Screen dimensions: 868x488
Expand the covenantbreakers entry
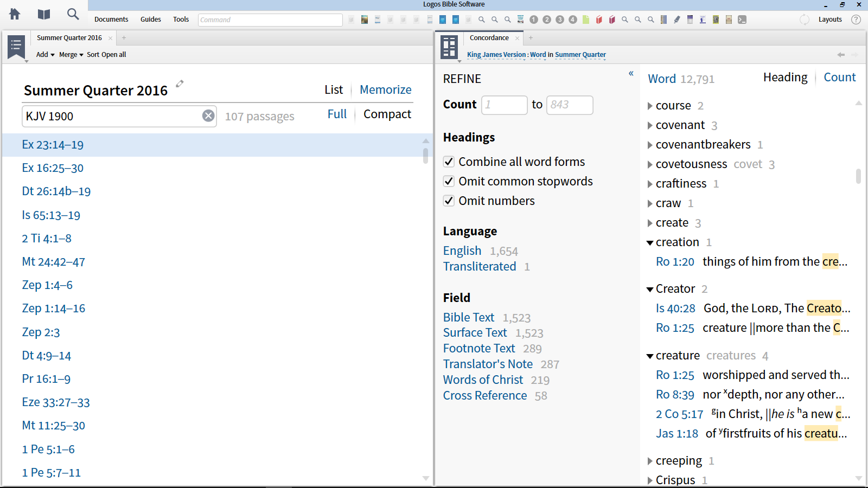click(650, 145)
